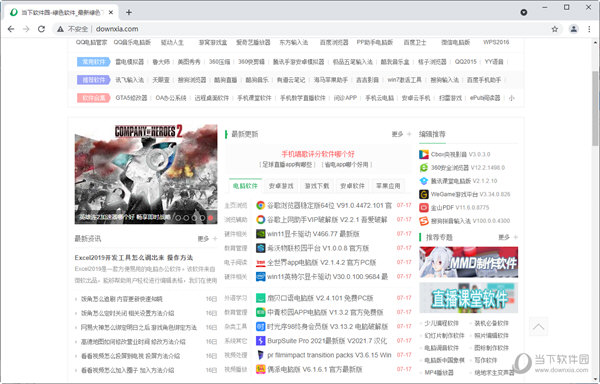The width and height of the screenshot is (600, 384).
Task: Open the Chrome profile avatar
Action: (573, 29)
